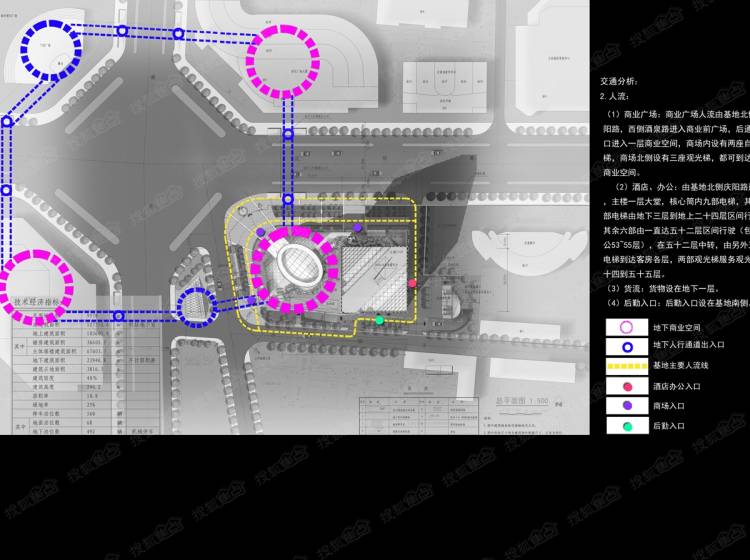The image size is (750, 560).
Task: Click the green dot legend icon for 后勤入口
Action: click(626, 426)
